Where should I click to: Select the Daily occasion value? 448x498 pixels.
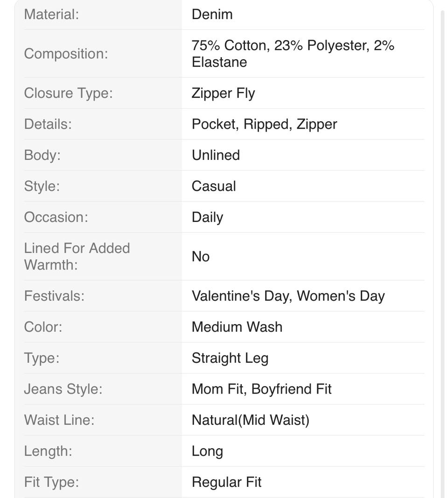coord(207,217)
